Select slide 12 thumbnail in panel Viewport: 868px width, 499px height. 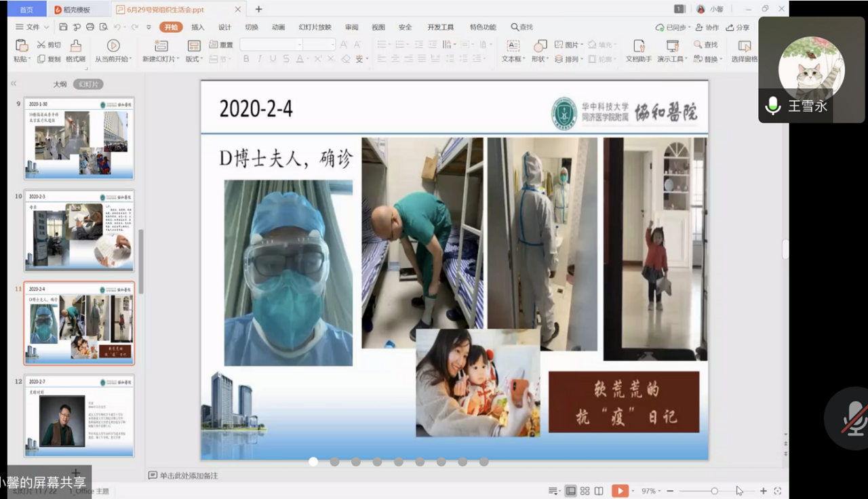(79, 416)
